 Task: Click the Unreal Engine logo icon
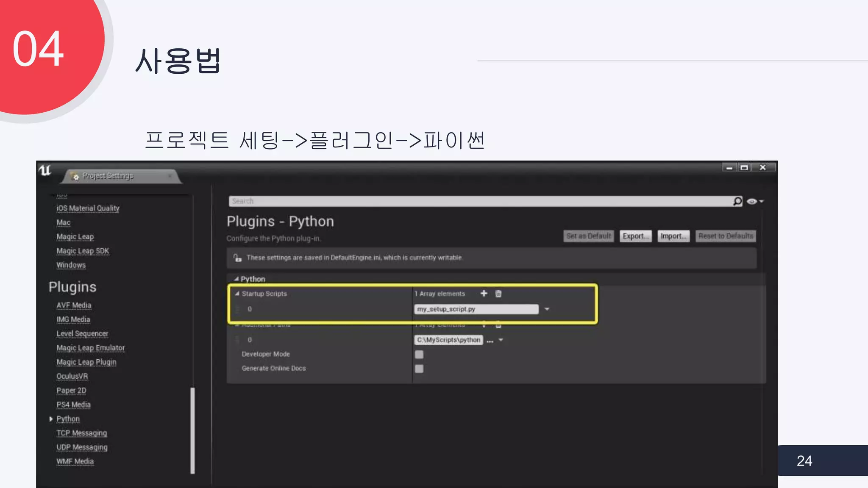[45, 170]
